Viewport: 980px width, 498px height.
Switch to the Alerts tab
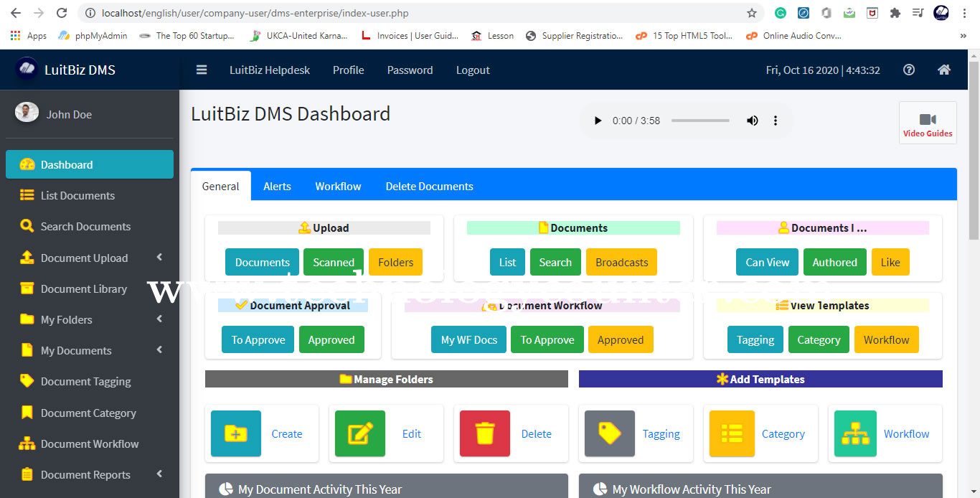coord(277,186)
